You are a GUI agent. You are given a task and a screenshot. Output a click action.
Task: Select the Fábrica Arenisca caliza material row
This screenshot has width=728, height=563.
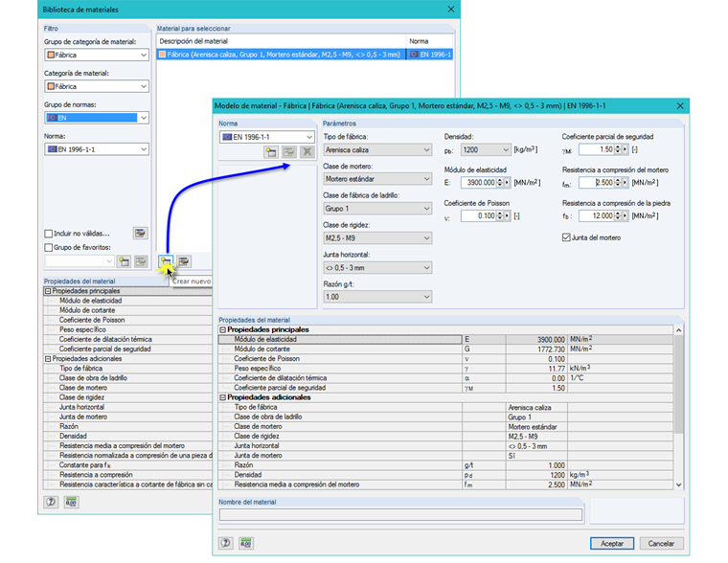(305, 55)
